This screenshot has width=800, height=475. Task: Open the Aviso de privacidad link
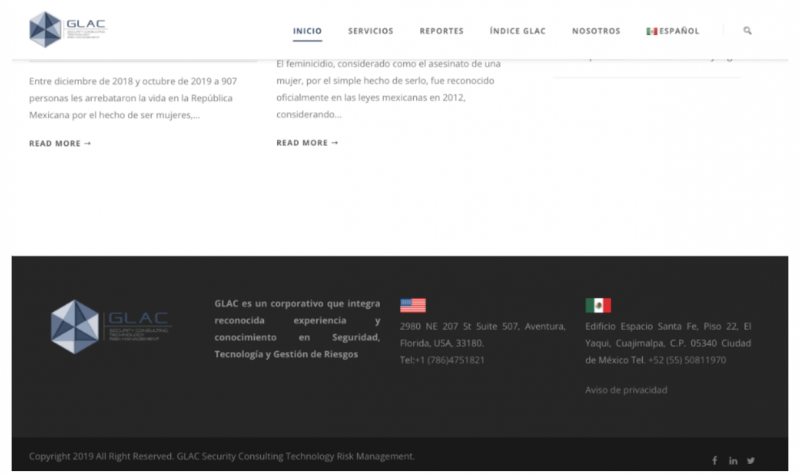click(x=626, y=390)
